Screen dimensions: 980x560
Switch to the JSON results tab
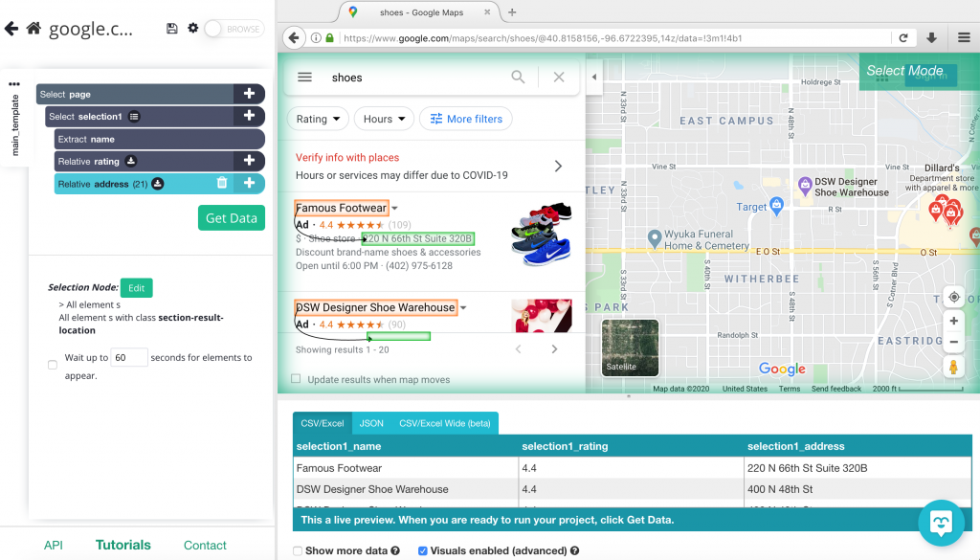[371, 422]
